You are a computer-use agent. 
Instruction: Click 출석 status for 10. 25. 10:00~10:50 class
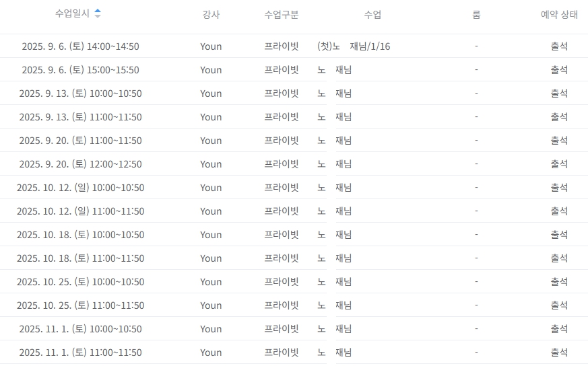(x=559, y=282)
